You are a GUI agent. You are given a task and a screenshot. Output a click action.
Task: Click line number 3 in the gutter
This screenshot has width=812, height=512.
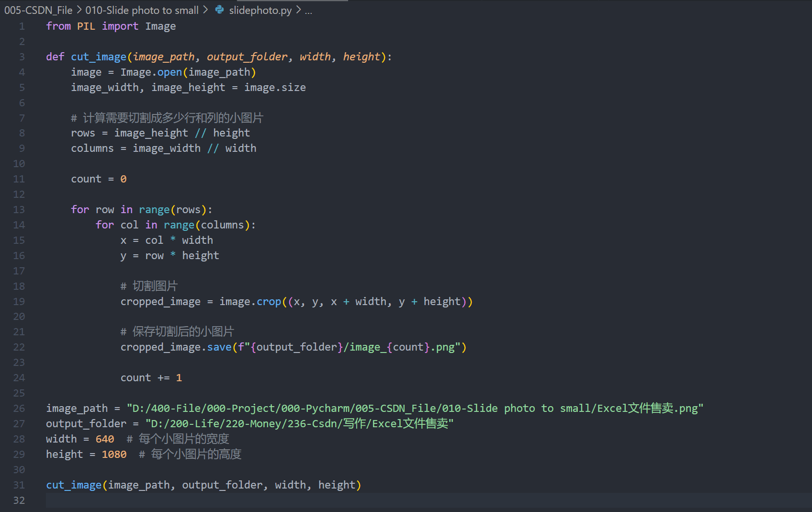pos(22,57)
